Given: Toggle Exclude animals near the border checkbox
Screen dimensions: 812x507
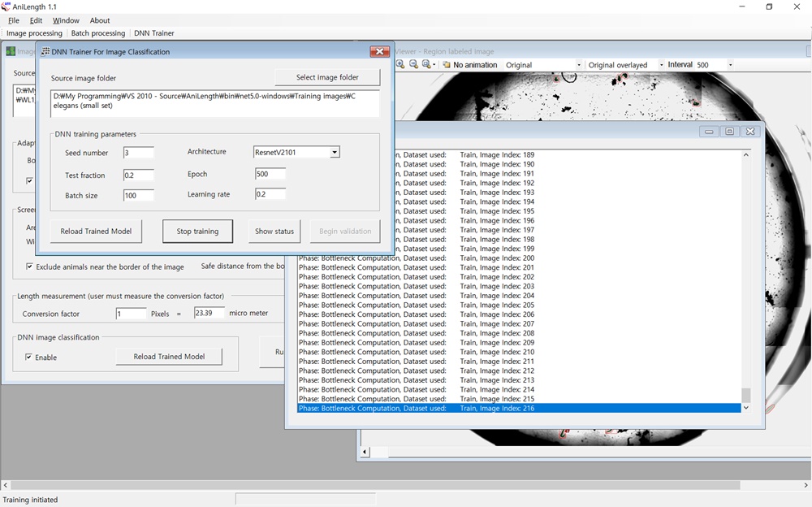Looking at the screenshot, I should (30, 266).
